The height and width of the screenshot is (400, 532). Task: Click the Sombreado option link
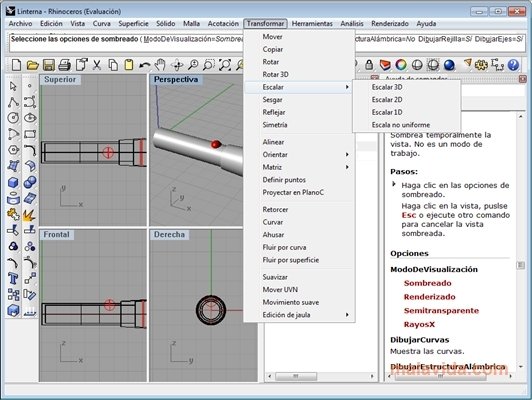[x=428, y=283]
